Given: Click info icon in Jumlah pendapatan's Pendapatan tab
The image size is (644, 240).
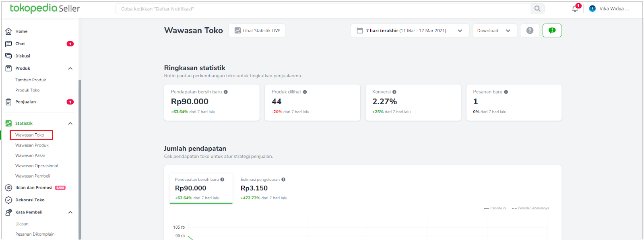Looking at the screenshot, I should [x=222, y=180].
